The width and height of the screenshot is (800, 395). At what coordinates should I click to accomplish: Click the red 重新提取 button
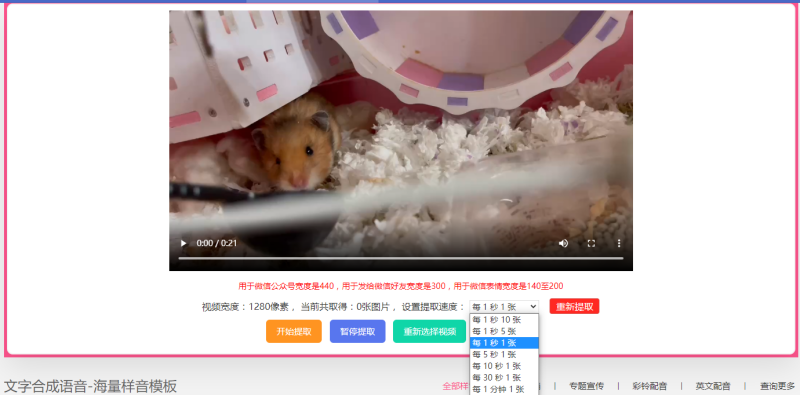pyautogui.click(x=574, y=306)
